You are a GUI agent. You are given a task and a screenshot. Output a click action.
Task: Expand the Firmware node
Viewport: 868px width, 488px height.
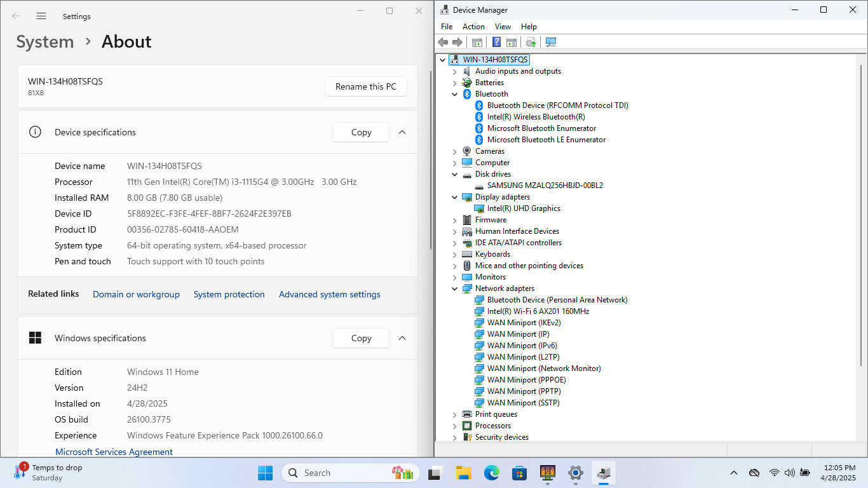pos(455,220)
